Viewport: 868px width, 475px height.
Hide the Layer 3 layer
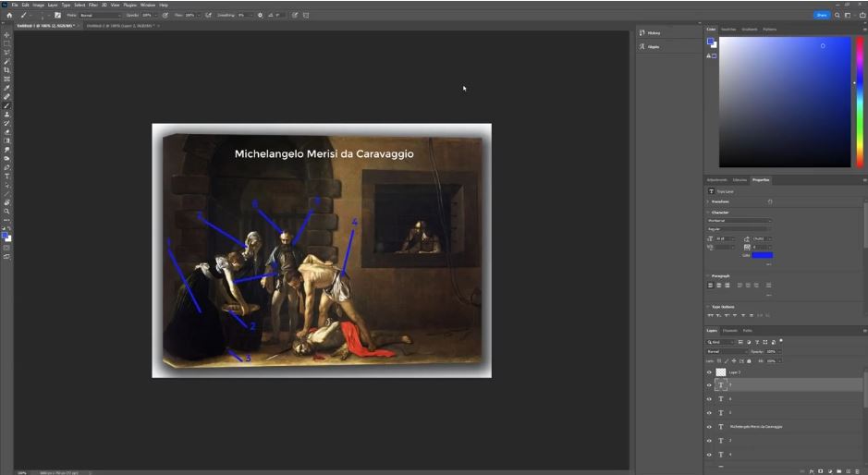710,372
